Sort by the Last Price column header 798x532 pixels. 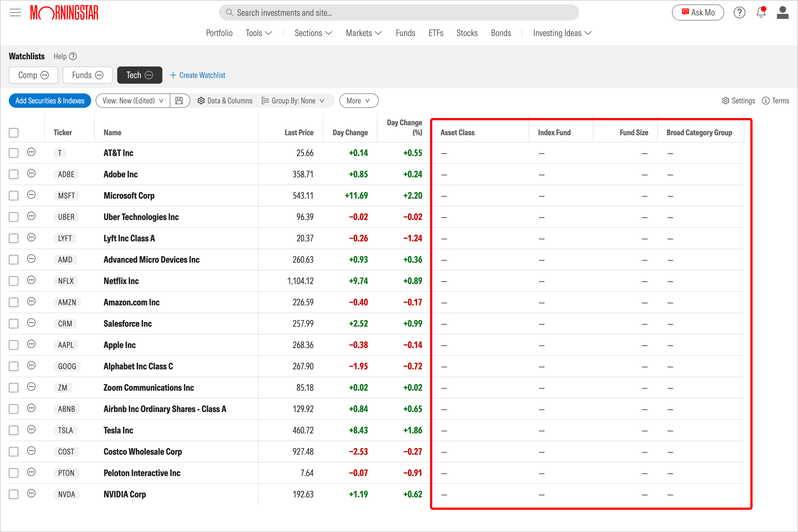click(x=299, y=133)
